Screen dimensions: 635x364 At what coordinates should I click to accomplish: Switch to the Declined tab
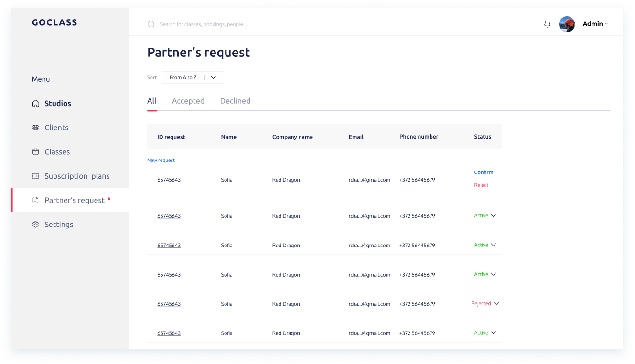[x=235, y=101]
